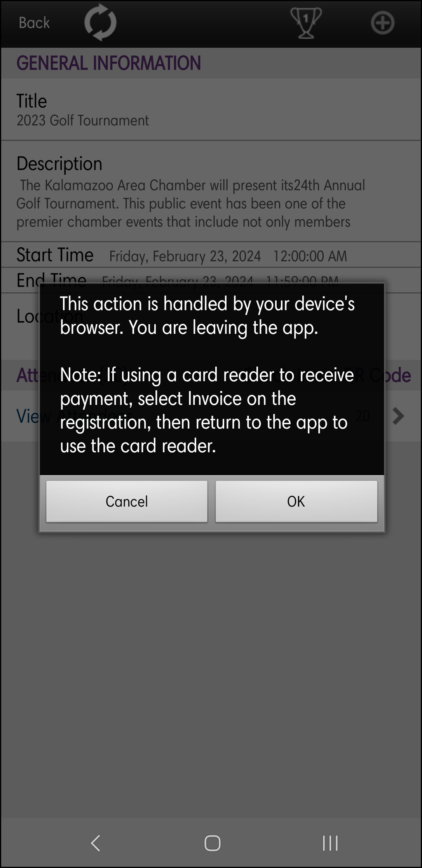Go back using the Back button

[34, 23]
